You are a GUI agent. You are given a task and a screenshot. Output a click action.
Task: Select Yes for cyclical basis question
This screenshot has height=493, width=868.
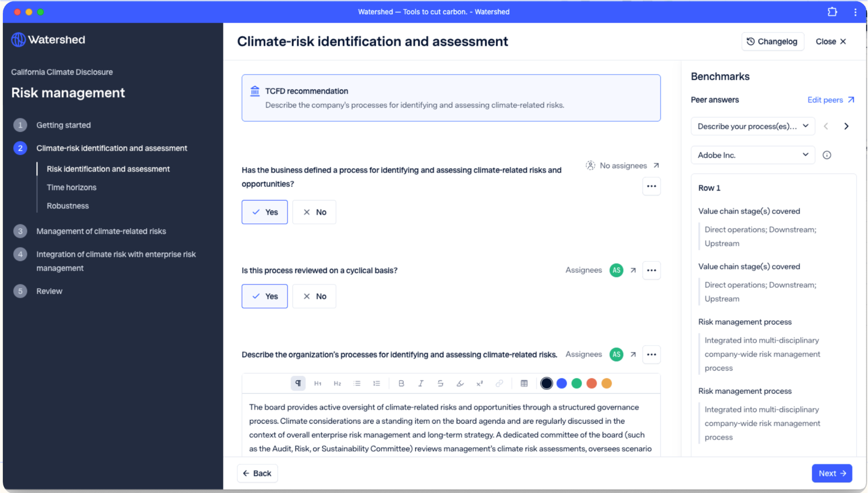point(265,296)
